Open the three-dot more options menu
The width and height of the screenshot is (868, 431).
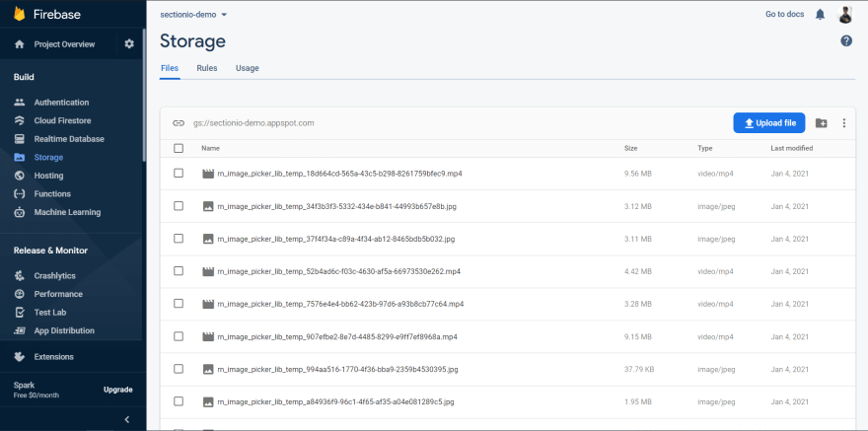click(843, 123)
